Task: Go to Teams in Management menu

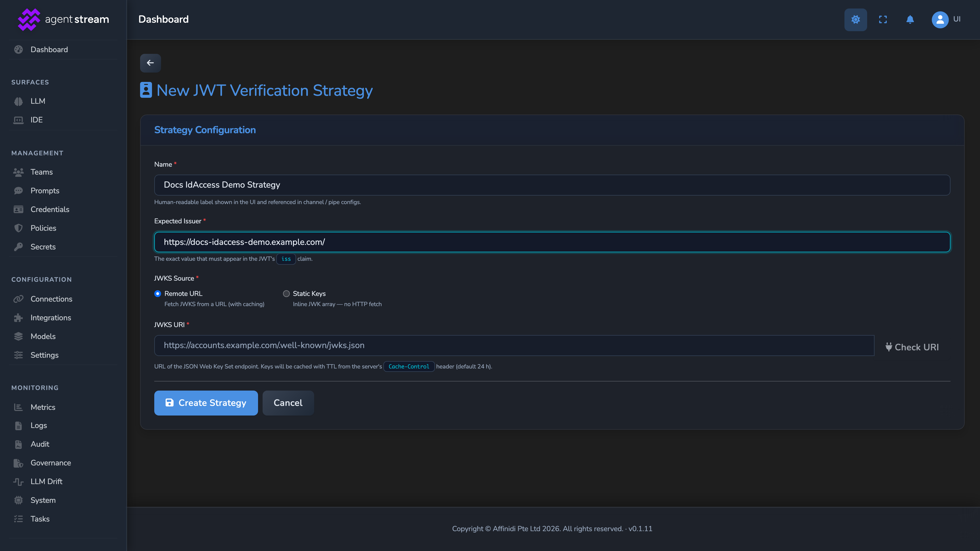Action: click(63, 172)
